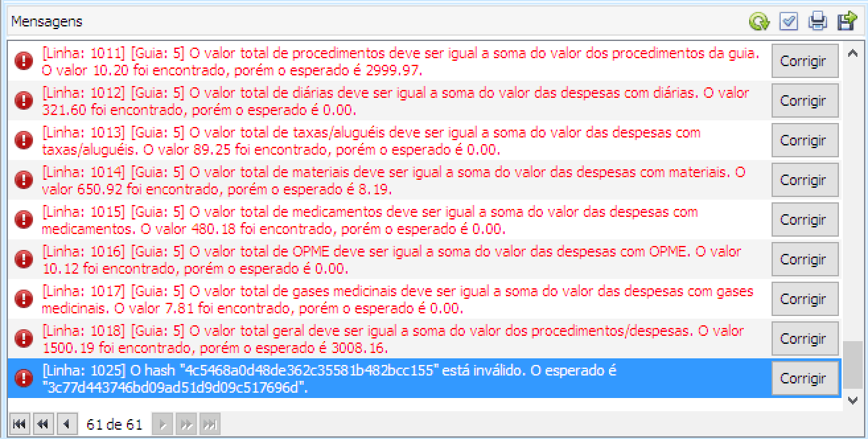Fix the invalid hash error on Linha 1025
The height and width of the screenshot is (439, 868).
803,378
